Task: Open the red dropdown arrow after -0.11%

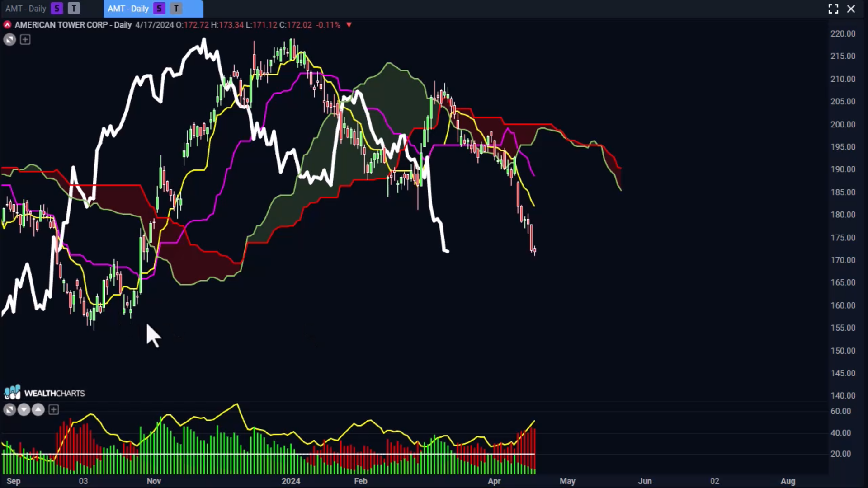Action: (349, 25)
